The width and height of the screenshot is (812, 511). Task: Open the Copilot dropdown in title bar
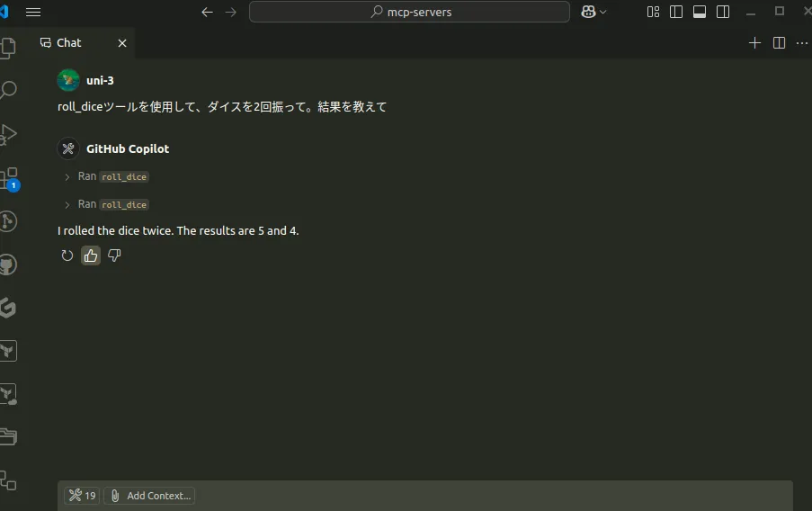(x=593, y=12)
